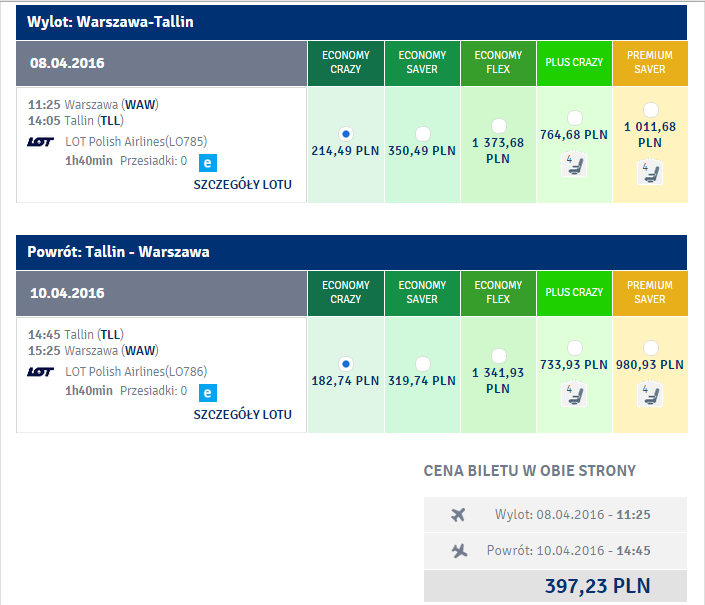Open outbound Economy Crazy column header
This screenshot has width=705, height=605.
tap(346, 63)
